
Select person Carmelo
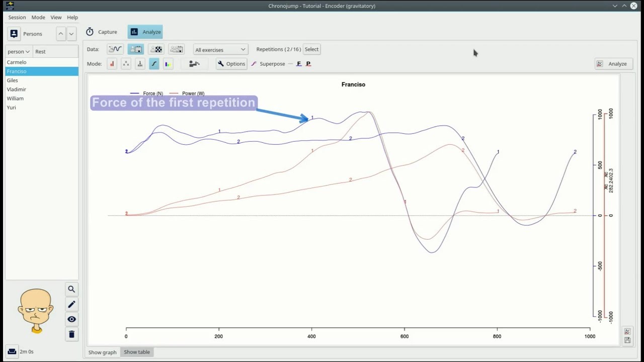(x=42, y=62)
